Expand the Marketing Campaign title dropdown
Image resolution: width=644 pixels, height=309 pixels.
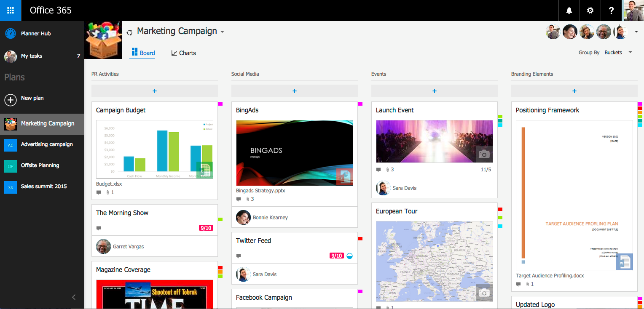tap(223, 32)
